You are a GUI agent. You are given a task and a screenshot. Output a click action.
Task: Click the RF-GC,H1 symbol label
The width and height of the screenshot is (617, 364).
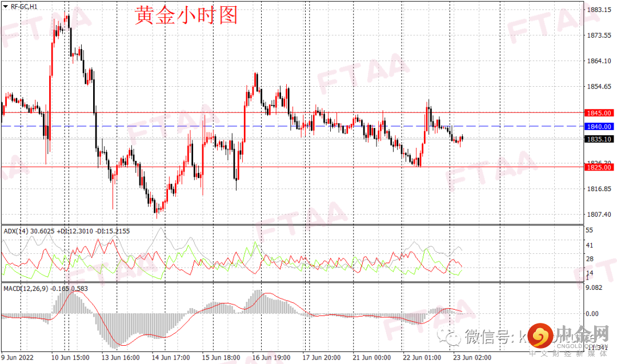tap(24, 7)
